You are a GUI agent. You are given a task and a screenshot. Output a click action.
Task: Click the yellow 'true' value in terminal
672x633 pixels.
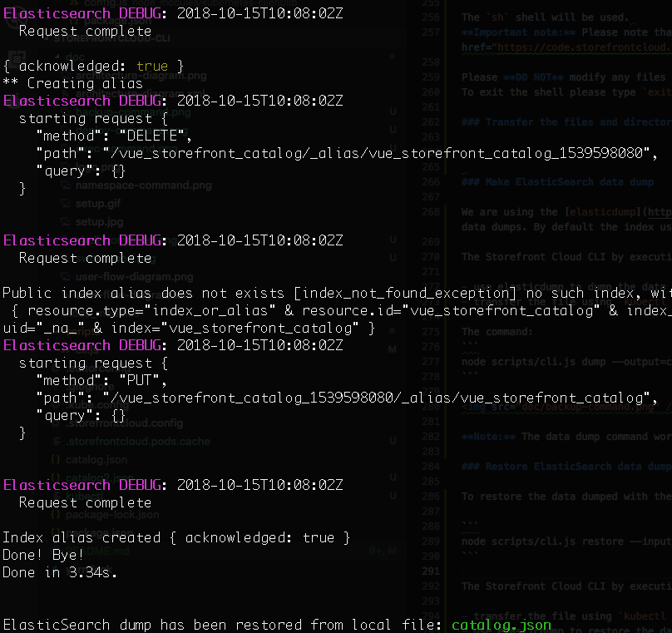(152, 66)
